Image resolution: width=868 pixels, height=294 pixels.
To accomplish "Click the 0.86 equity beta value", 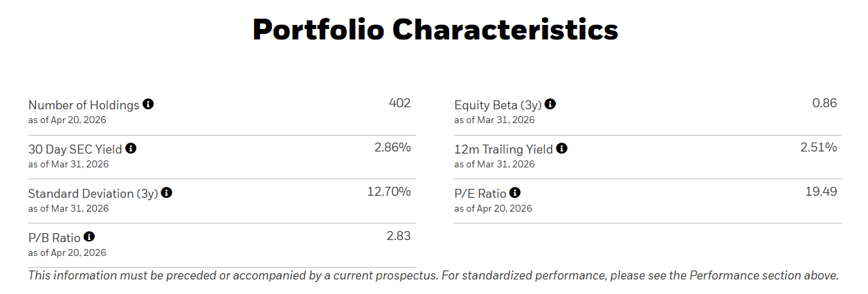I will click(x=824, y=103).
